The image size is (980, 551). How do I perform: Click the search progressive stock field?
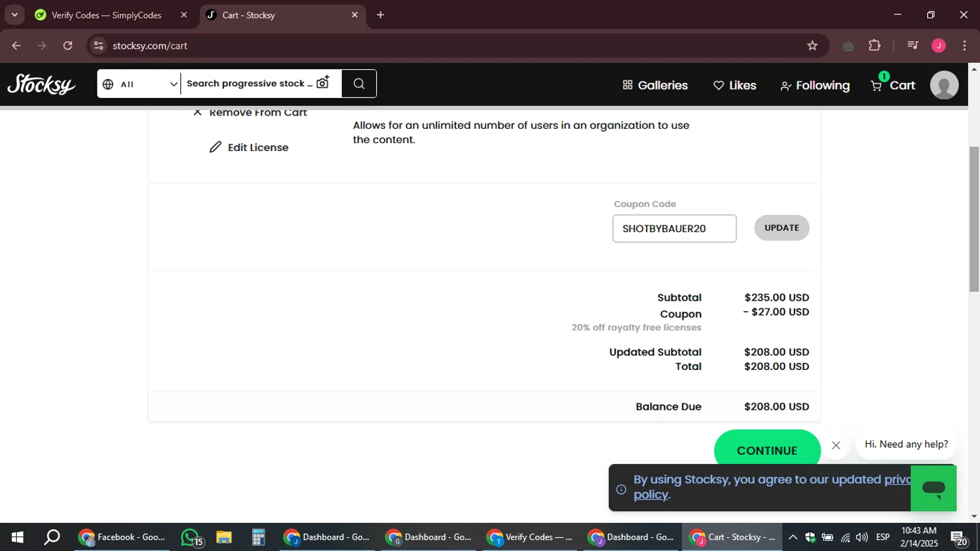pos(250,83)
